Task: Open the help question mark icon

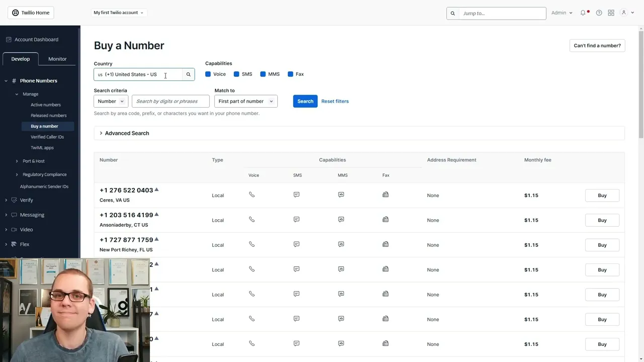Action: [599, 13]
